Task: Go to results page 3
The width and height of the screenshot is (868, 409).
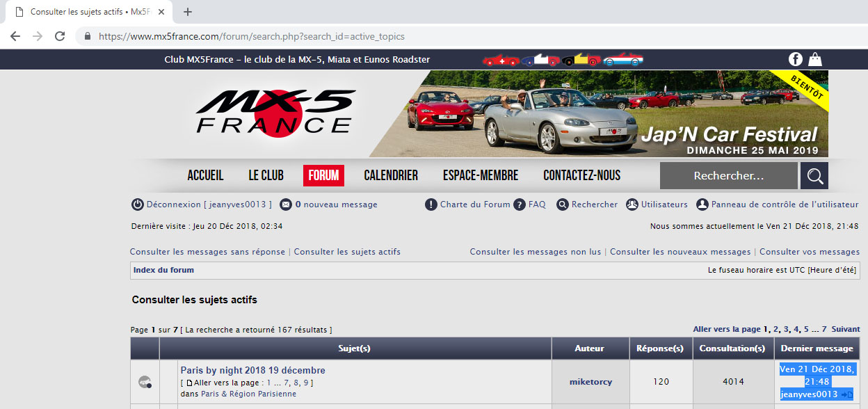Action: coord(786,329)
